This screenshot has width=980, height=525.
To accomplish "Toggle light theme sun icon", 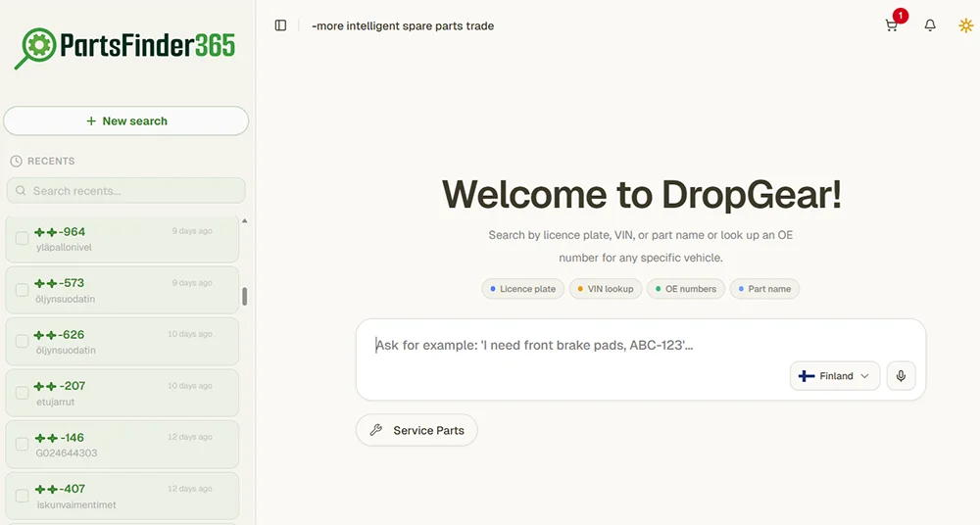I will click(x=965, y=25).
